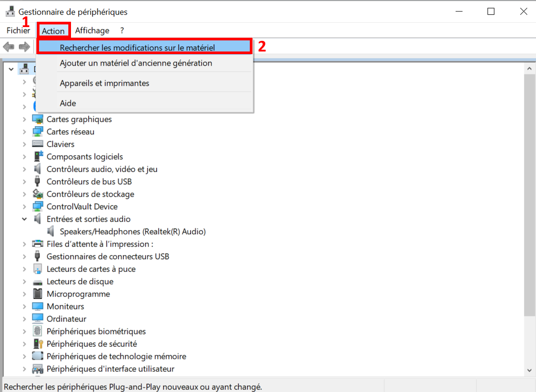Expand the Cartes réseau category
The height and width of the screenshot is (392, 536).
[24, 132]
